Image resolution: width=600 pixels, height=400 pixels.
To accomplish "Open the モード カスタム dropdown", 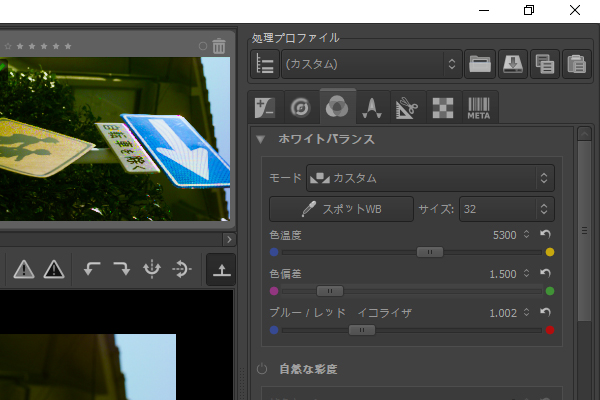I will pos(430,178).
